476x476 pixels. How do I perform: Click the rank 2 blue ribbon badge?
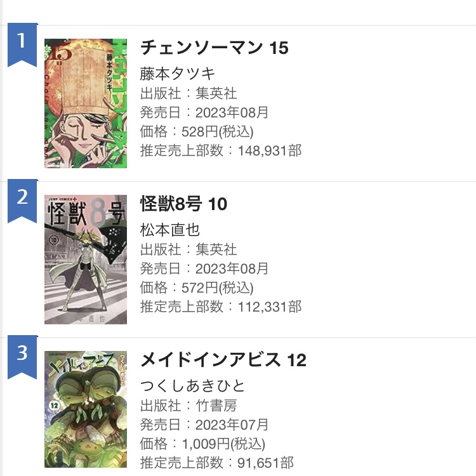[x=22, y=201]
